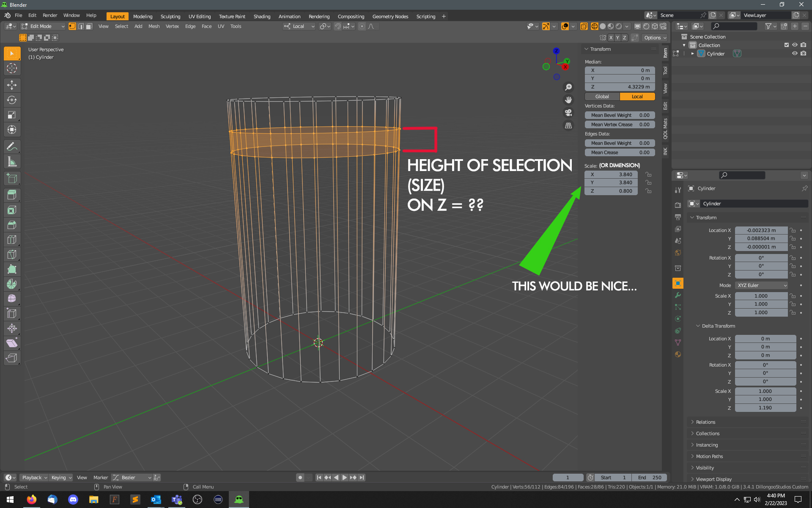Open the Options dropdown
Screen dimensions: 812x508
coord(655,38)
